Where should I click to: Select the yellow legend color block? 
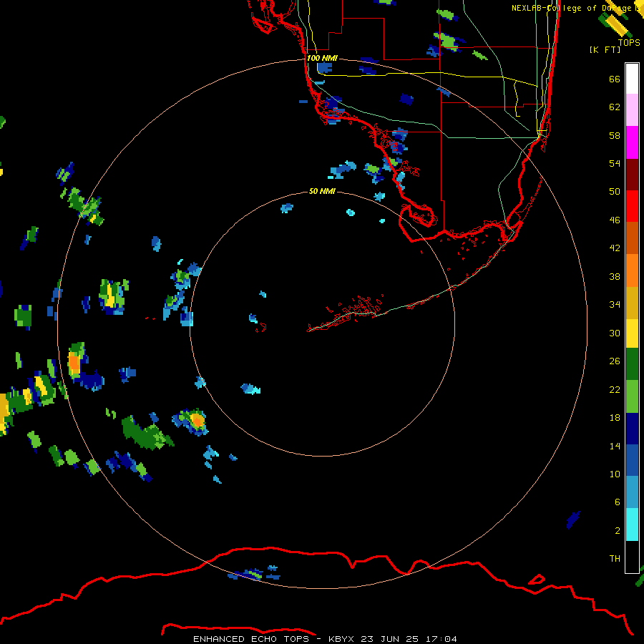[x=632, y=333]
